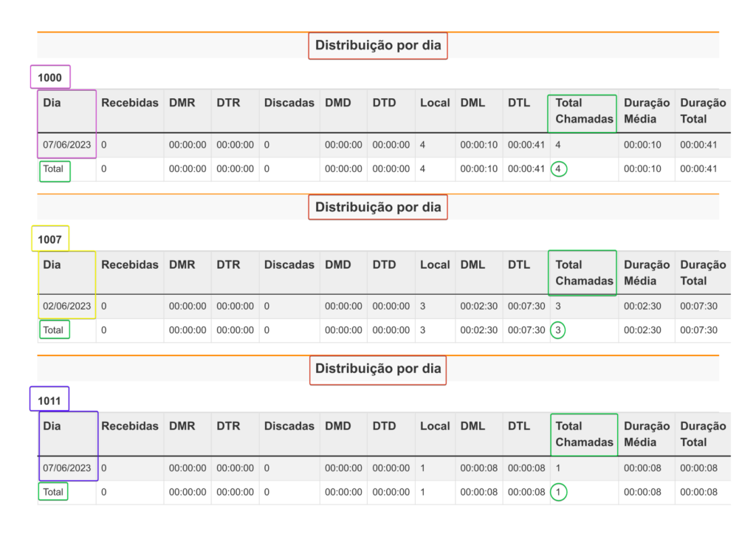Select the topmost "Distribuição por dia" heading
This screenshot has width=756, height=534.
pyautogui.click(x=378, y=46)
